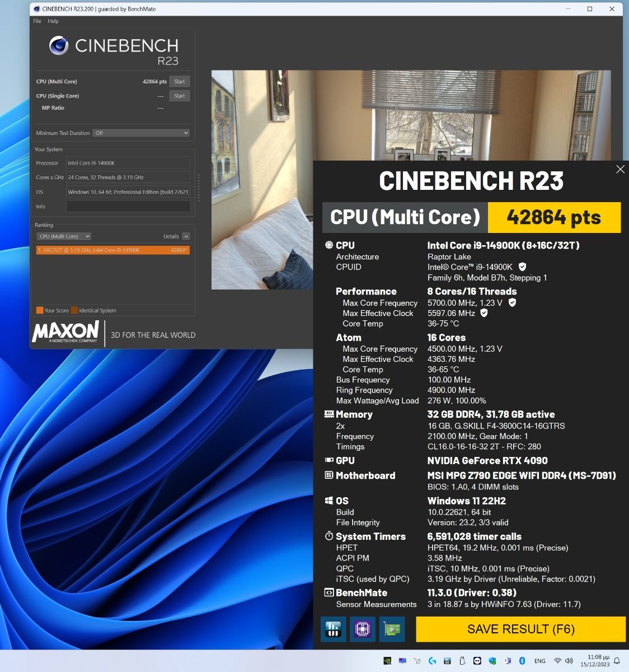Click the CPUID verified shield icon

coord(522,267)
